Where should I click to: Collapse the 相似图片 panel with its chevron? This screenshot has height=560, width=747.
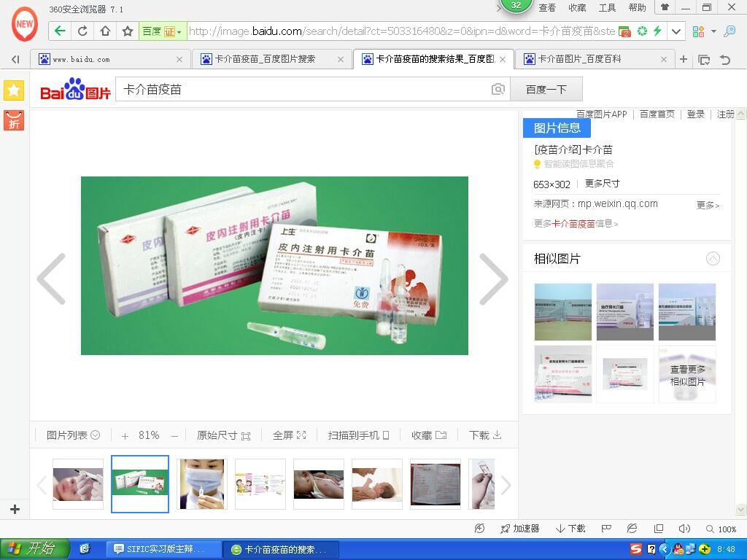click(x=713, y=258)
